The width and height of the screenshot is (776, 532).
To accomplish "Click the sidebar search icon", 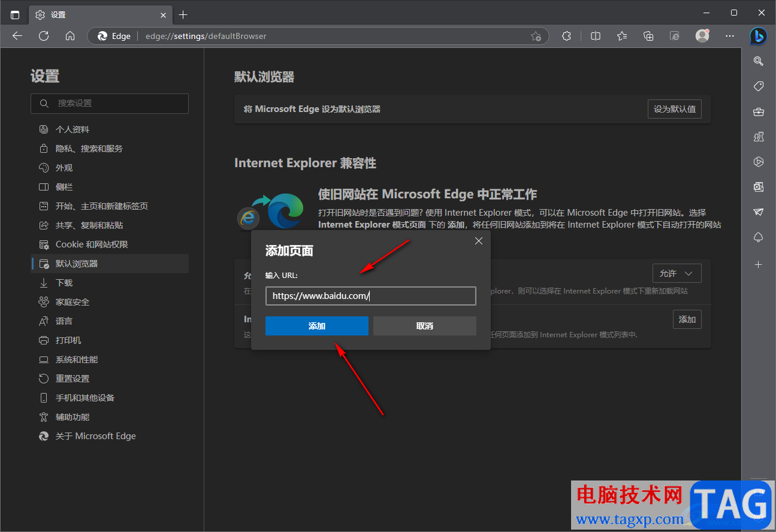I will tap(758, 61).
